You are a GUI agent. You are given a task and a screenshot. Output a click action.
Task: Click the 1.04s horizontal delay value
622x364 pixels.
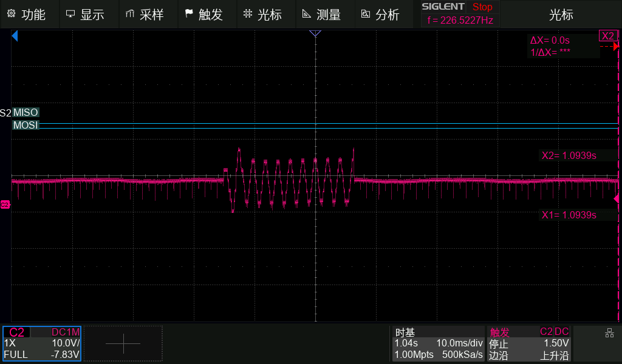pyautogui.click(x=406, y=343)
